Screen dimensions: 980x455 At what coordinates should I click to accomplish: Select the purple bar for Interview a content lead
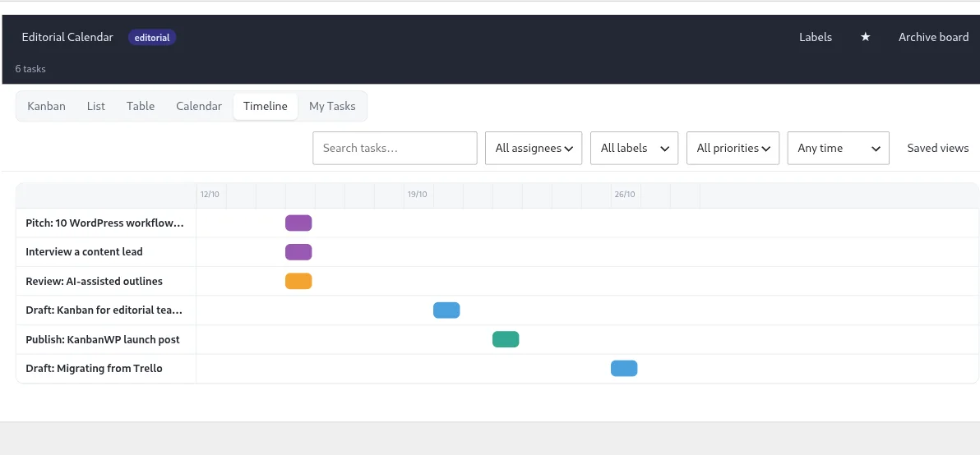(298, 252)
